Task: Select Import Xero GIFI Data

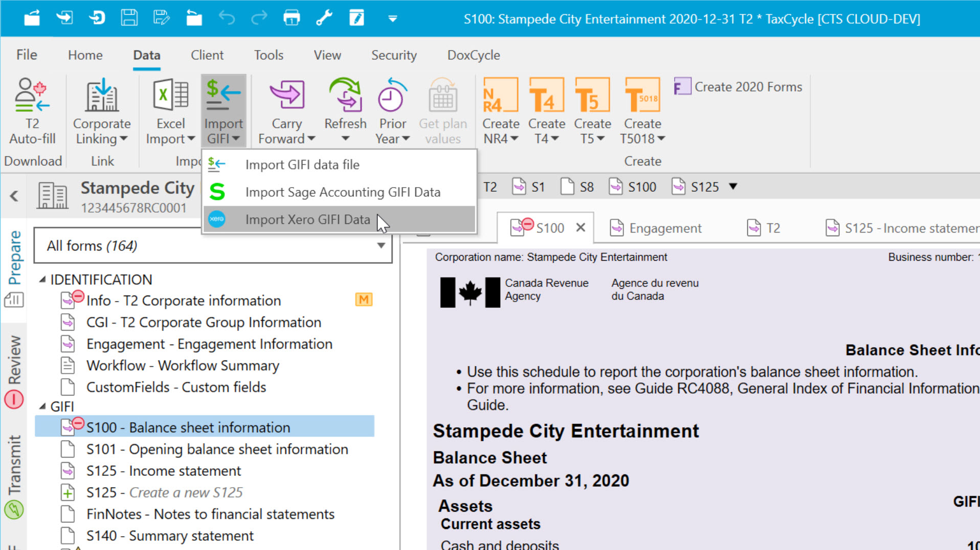Action: (340, 219)
